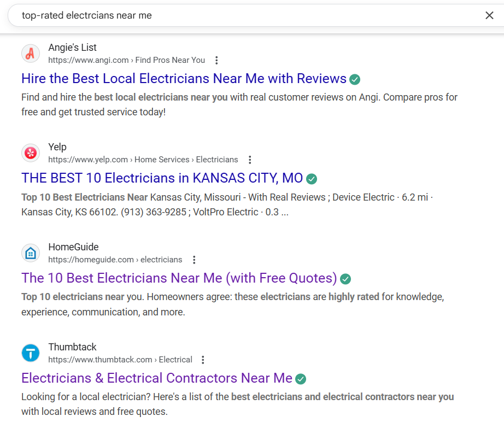Image resolution: width=504 pixels, height=422 pixels.
Task: Click the green checkmark next to the Yelp result
Action: click(312, 179)
